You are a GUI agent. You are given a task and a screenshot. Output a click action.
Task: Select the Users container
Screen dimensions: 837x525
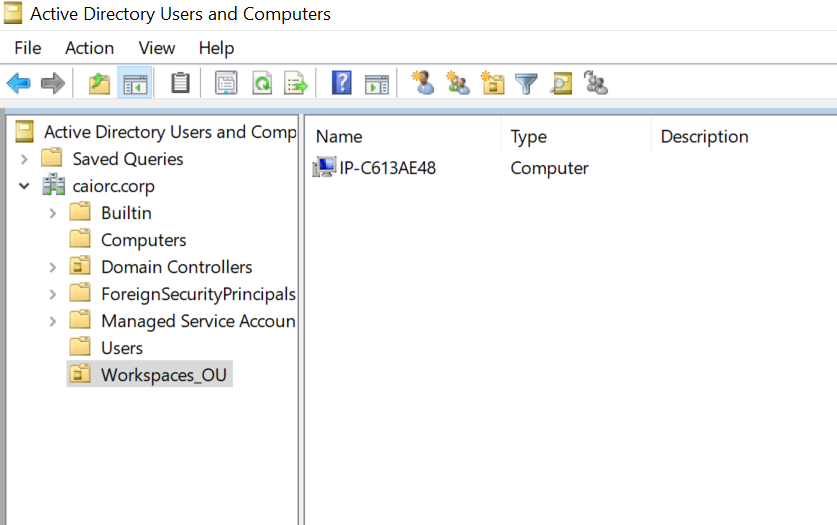122,348
